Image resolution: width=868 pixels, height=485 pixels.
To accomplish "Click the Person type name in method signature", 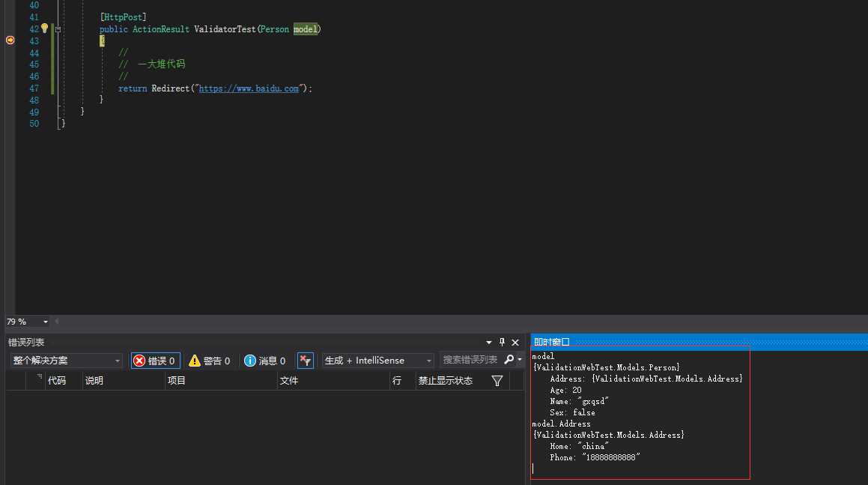I will (275, 29).
